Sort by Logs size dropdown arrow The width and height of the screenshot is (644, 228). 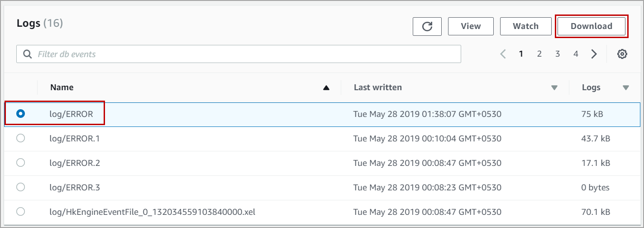pos(626,87)
